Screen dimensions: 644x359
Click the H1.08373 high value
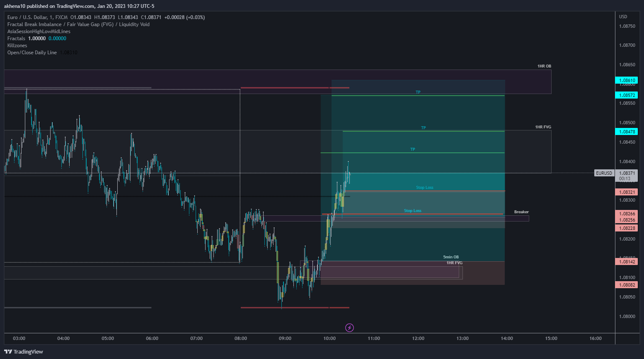point(104,17)
